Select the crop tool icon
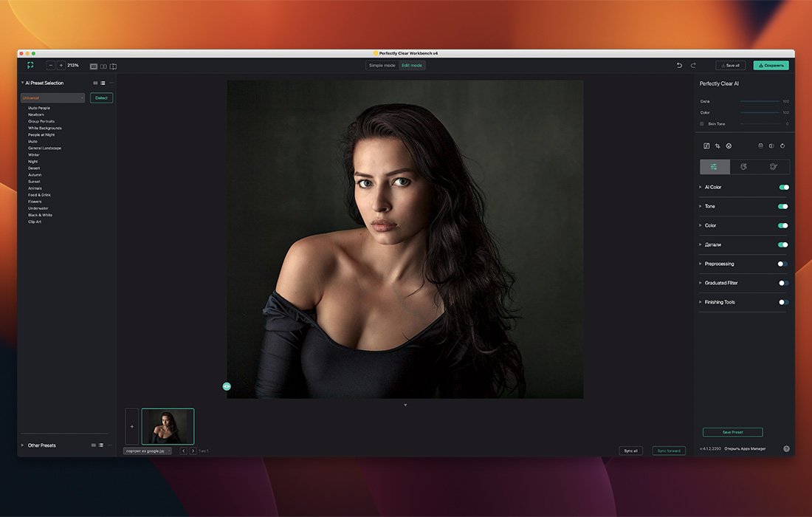Image resolution: width=812 pixels, height=517 pixels. pos(718,146)
